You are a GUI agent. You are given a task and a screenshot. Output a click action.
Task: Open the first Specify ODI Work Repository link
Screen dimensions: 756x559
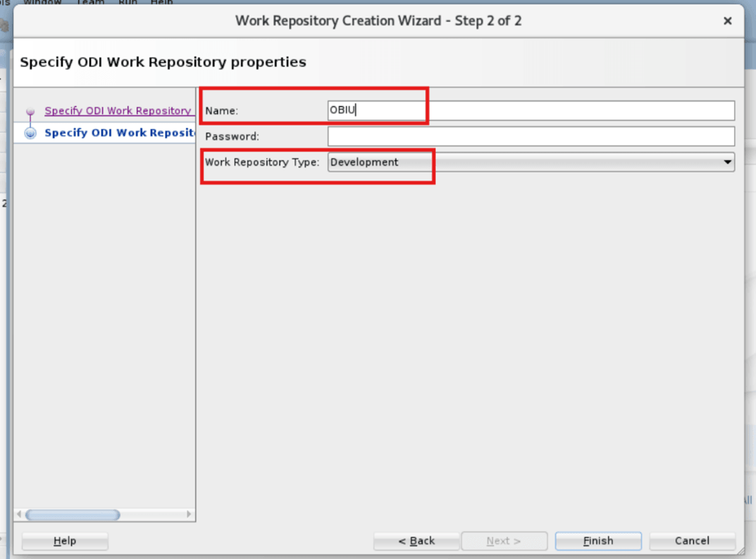118,111
